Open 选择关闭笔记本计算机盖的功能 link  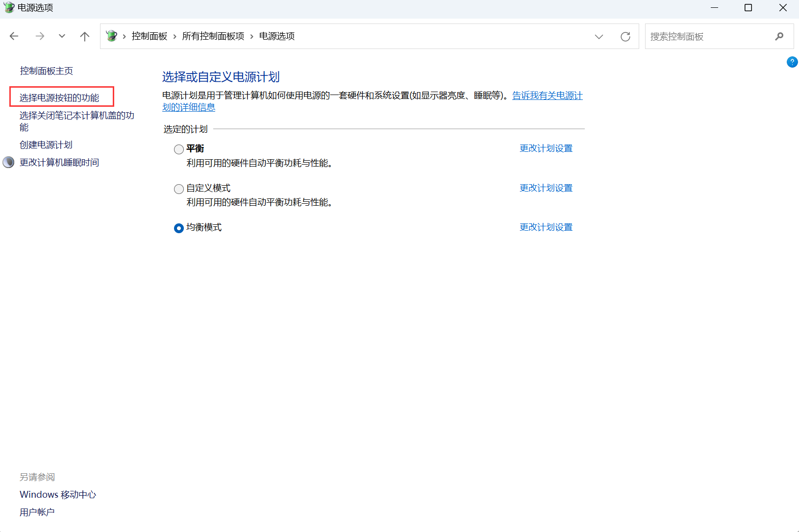click(77, 121)
